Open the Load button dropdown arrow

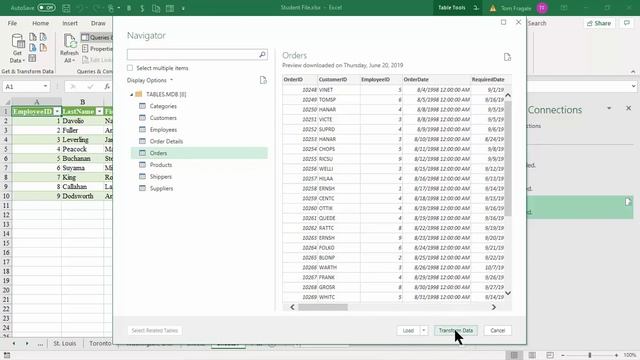pyautogui.click(x=424, y=330)
